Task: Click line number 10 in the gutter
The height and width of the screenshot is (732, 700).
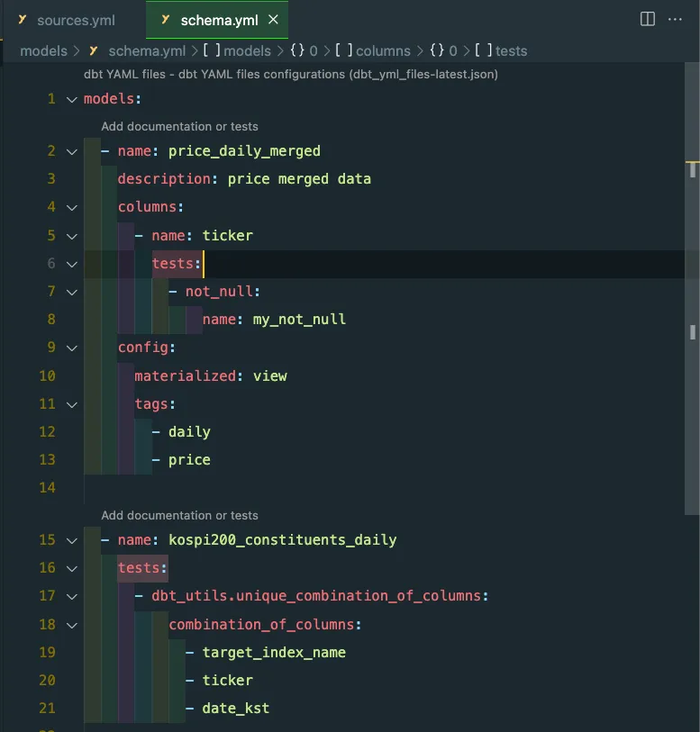Action: tap(47, 376)
